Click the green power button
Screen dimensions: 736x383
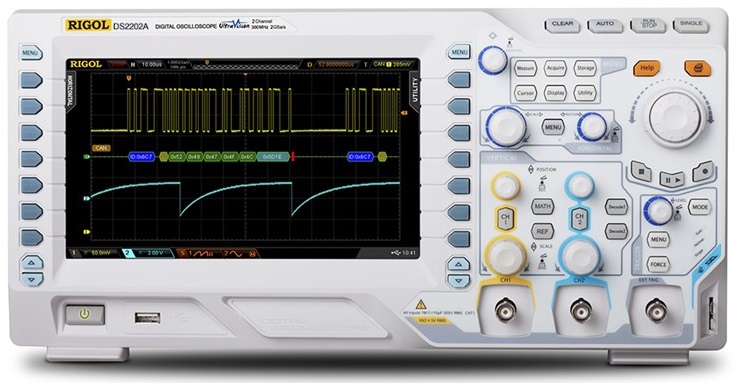(84, 314)
